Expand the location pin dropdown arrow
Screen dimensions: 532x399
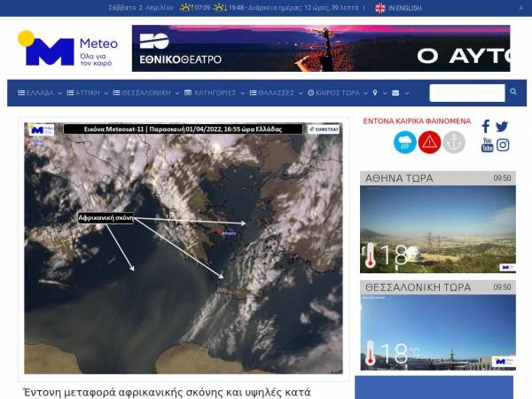[385, 94]
